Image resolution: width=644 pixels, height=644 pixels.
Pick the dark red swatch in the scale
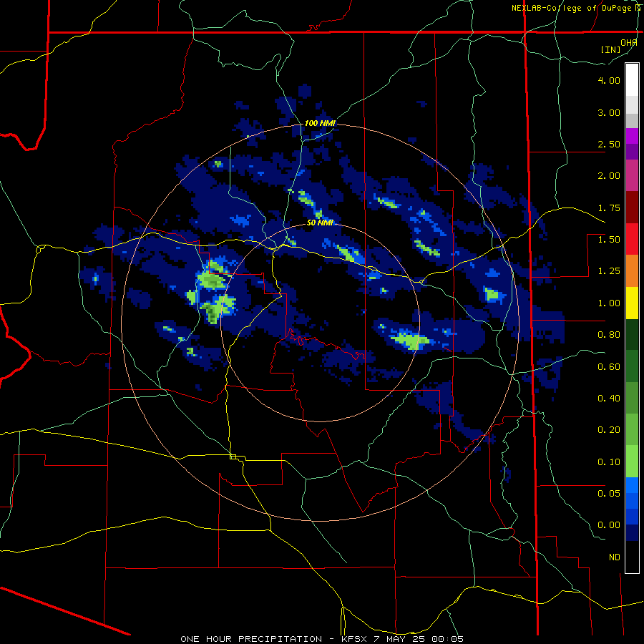coord(632,208)
